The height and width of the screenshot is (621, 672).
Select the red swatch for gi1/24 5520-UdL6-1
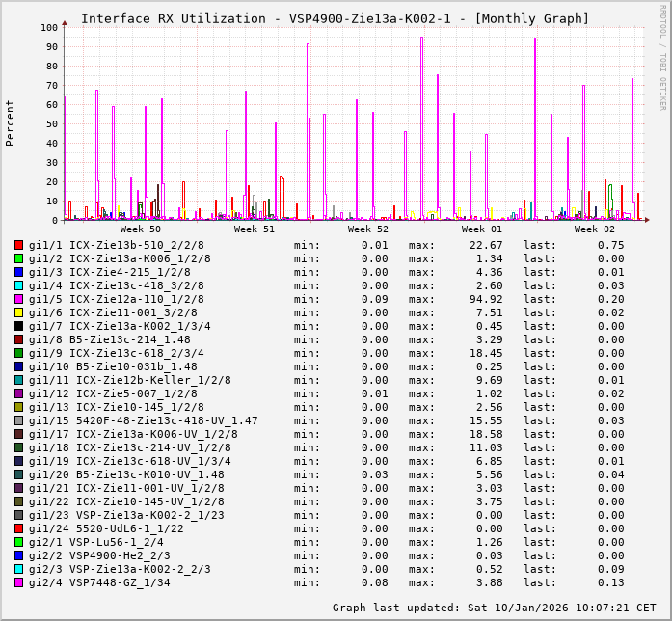pos(18,528)
